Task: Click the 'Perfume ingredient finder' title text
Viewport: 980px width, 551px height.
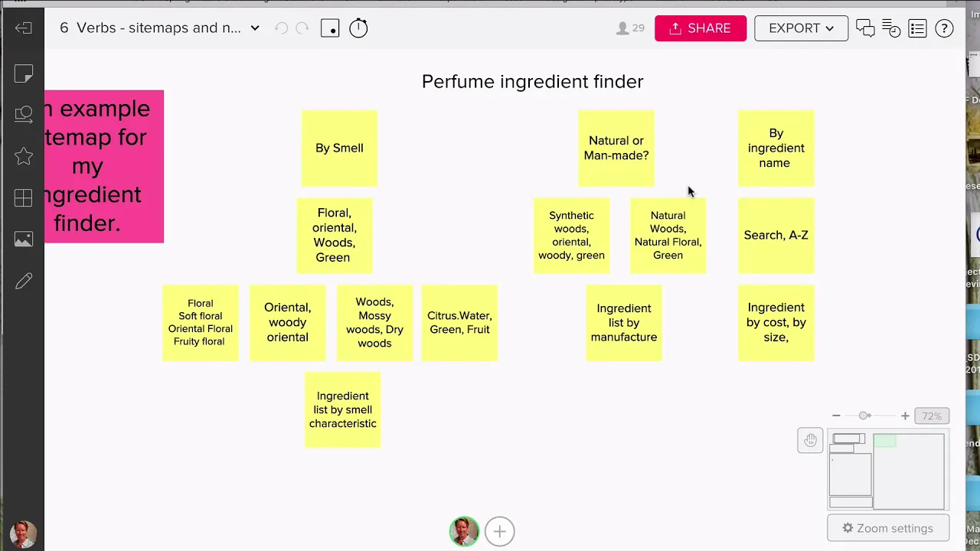Action: tap(532, 81)
